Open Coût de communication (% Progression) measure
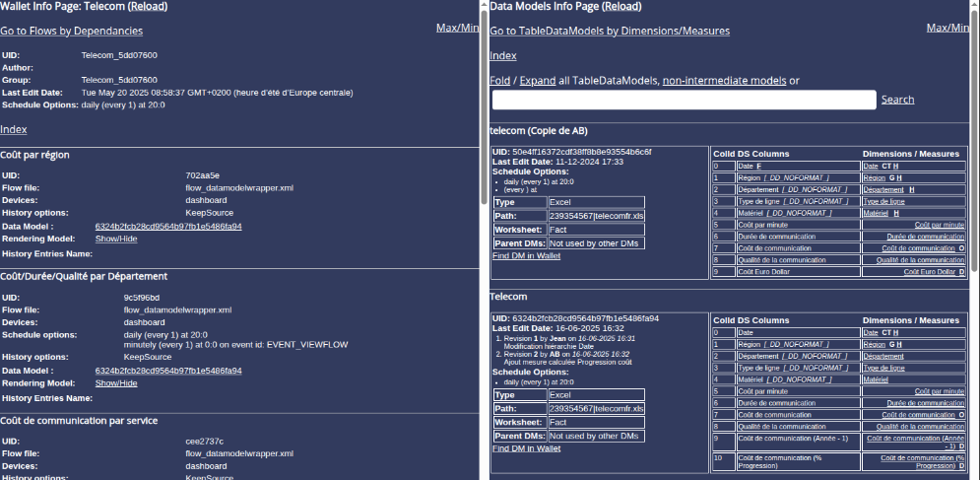Viewport: 980px width, 480px height. pyautogui.click(x=921, y=461)
